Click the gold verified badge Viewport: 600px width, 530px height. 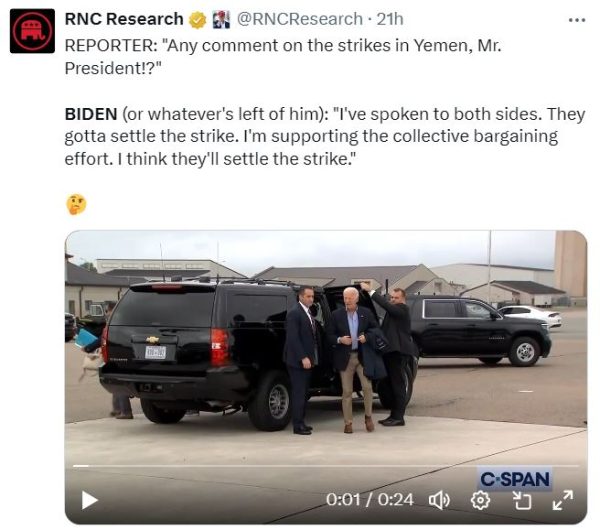click(x=199, y=19)
